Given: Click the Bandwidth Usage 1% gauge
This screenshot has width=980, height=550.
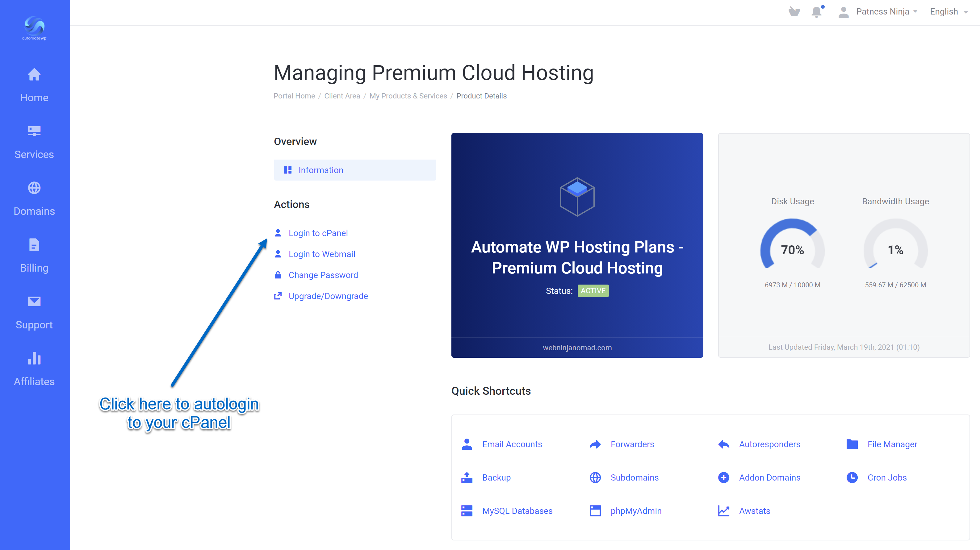Looking at the screenshot, I should (895, 244).
